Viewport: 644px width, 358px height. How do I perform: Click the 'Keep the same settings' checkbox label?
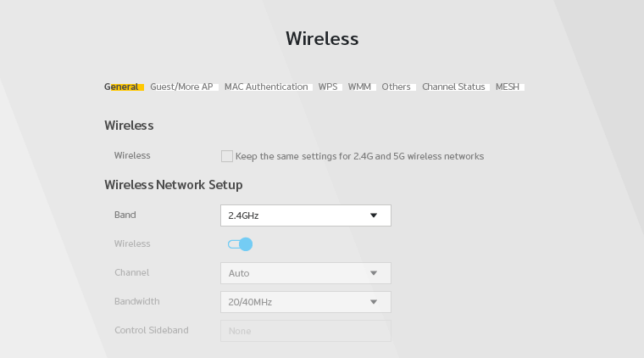[x=359, y=156]
